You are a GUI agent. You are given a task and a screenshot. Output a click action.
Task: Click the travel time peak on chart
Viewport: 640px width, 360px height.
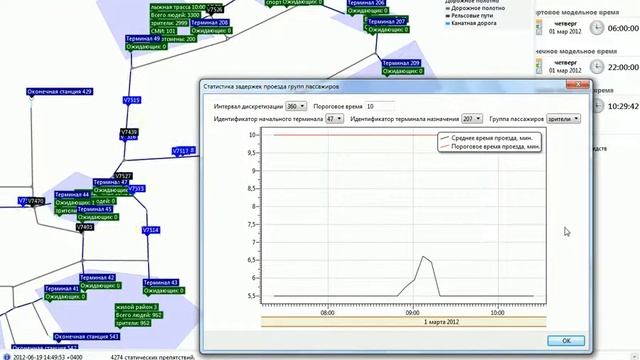point(423,256)
